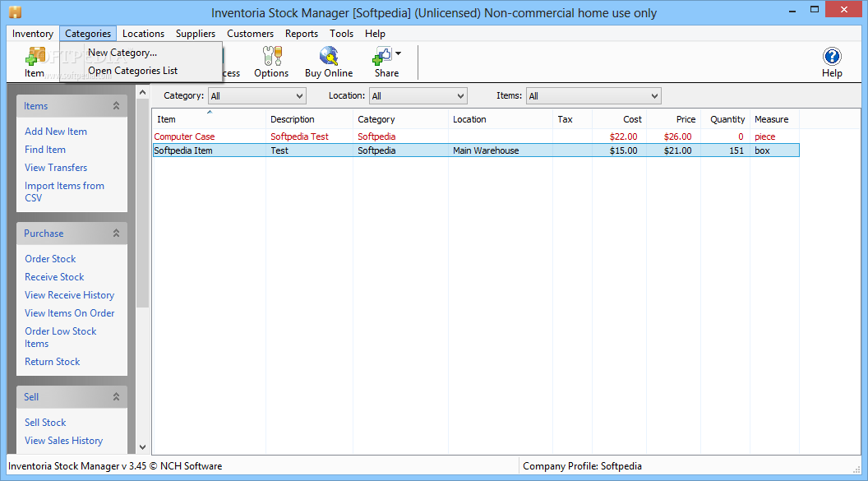Viewport: 868px width, 481px height.
Task: Click the app icon in the title bar
Action: (15, 12)
